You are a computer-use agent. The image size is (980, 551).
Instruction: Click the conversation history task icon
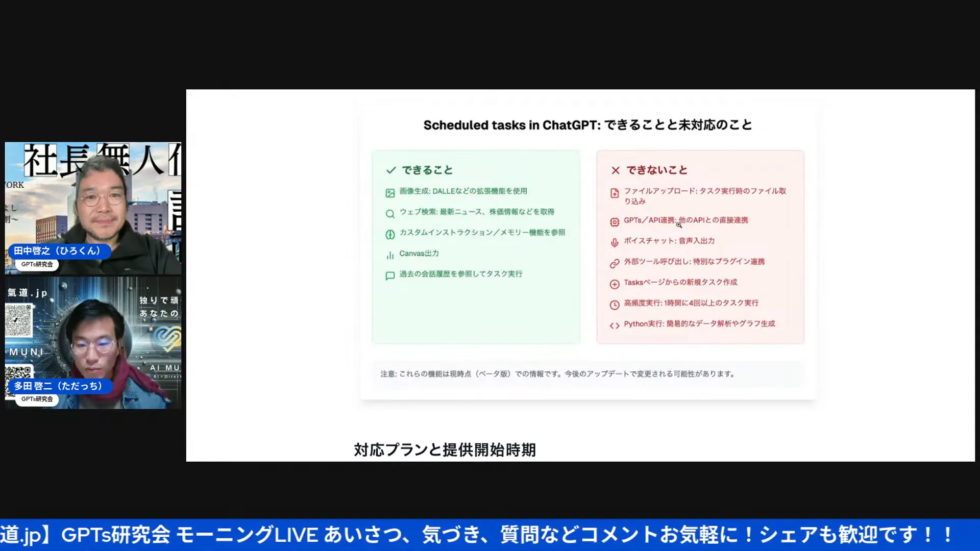pyautogui.click(x=390, y=274)
